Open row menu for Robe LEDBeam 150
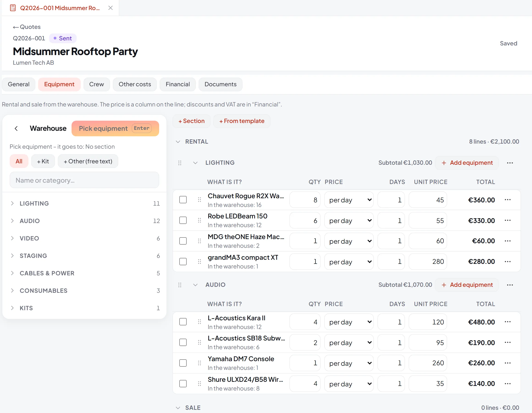This screenshot has height=413, width=532. pos(508,220)
